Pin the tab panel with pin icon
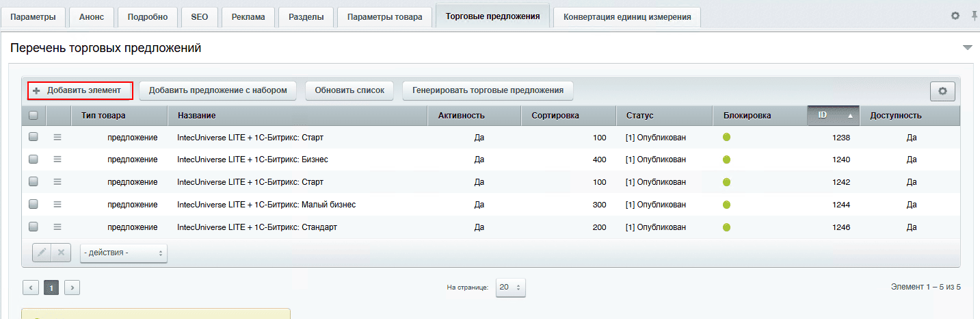This screenshot has height=319, width=980. (x=975, y=16)
